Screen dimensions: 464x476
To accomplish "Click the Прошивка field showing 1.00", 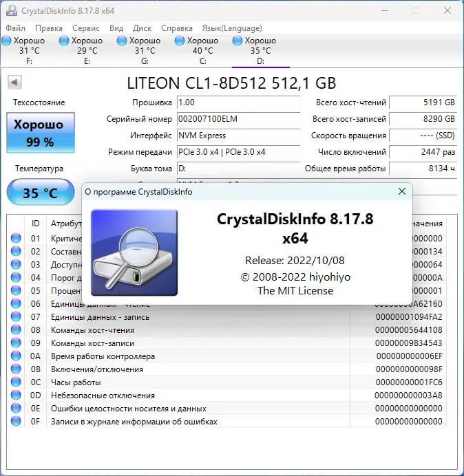I will pos(238,102).
